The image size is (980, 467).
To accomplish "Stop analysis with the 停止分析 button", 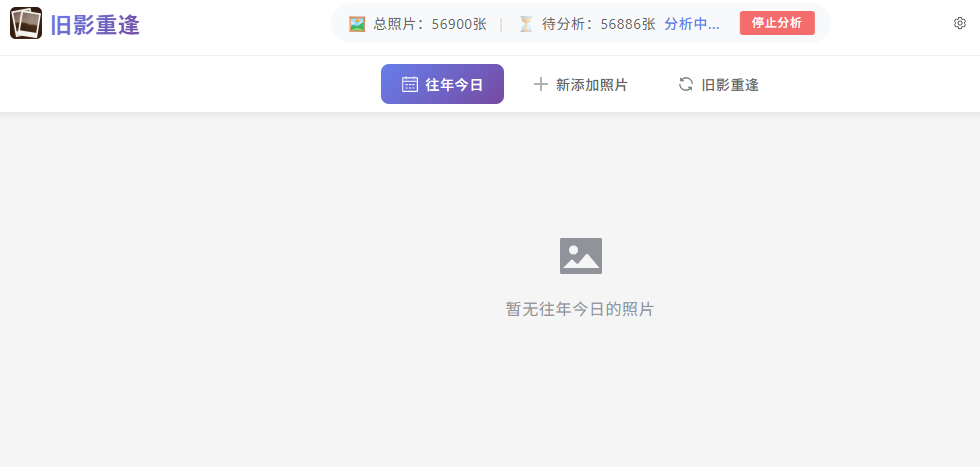I will click(x=777, y=23).
